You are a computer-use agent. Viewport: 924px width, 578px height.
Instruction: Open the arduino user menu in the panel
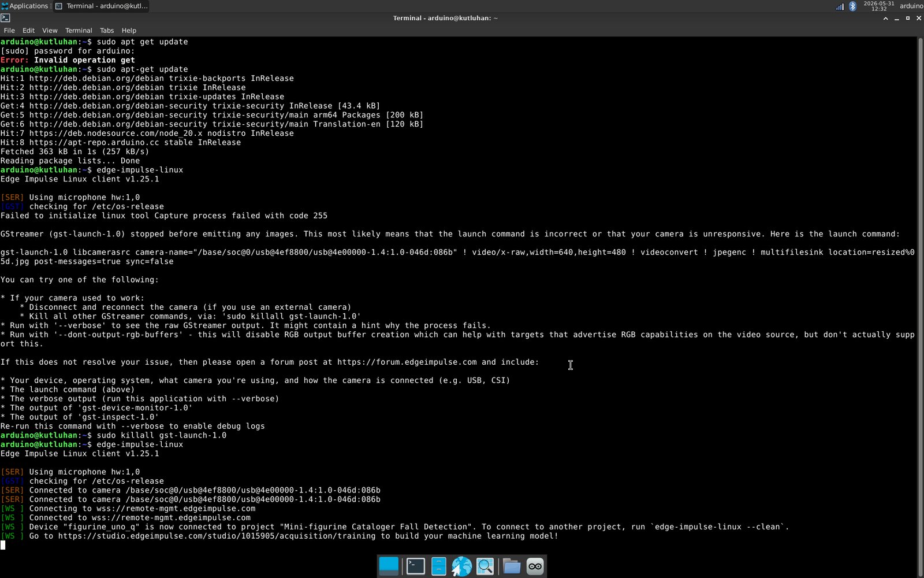tap(911, 6)
